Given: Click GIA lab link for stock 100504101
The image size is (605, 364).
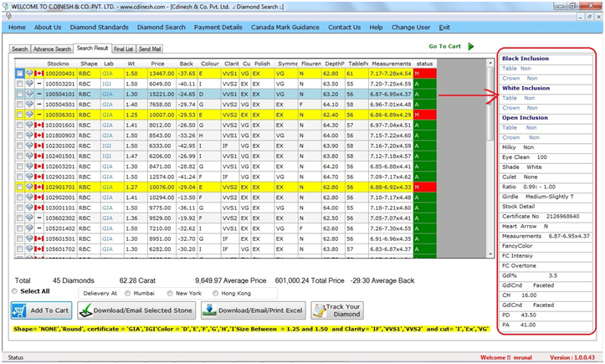Looking at the screenshot, I should [107, 95].
